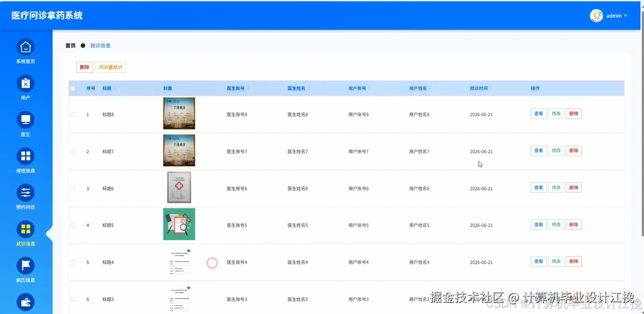This screenshot has width=644, height=314.
Task: Click the 排班信息 sidebar icon
Action: (25, 157)
